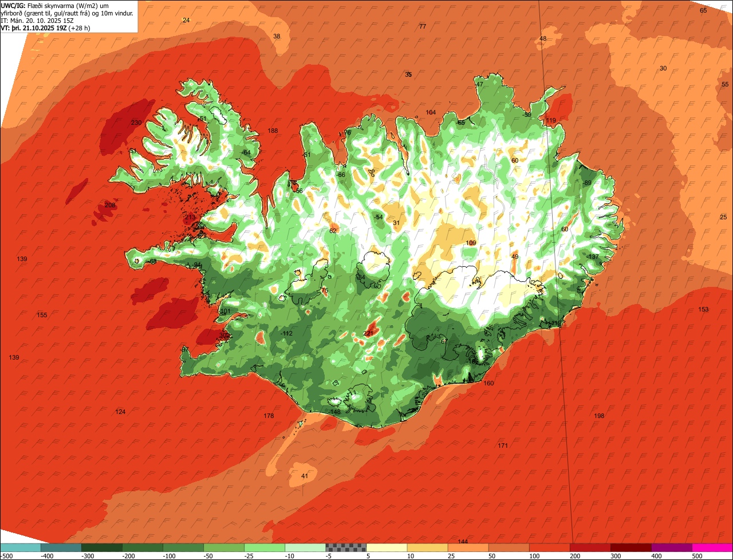The width and height of the screenshot is (733, 560).
Task: Click the value 155 on the western ocean
Action: 42,316
